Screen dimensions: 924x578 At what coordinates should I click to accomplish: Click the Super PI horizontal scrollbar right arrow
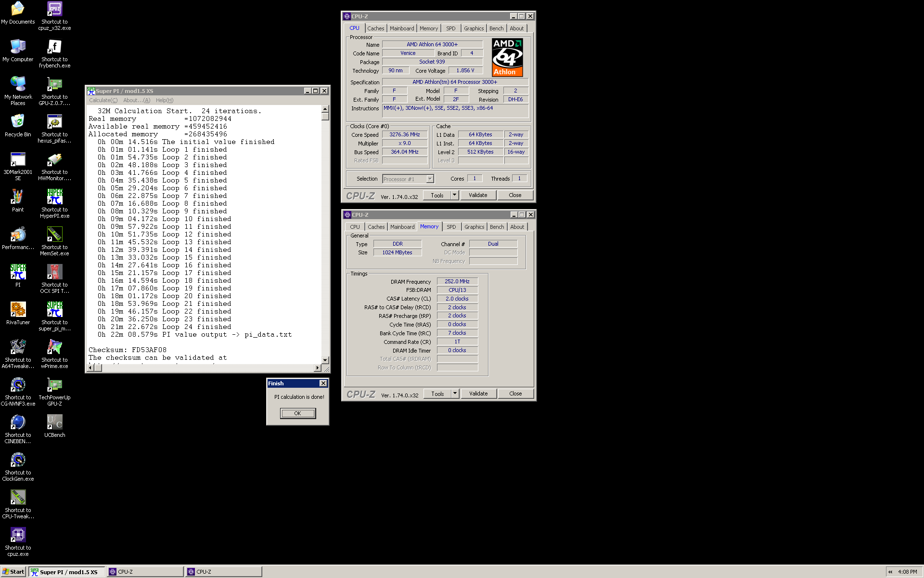click(317, 368)
